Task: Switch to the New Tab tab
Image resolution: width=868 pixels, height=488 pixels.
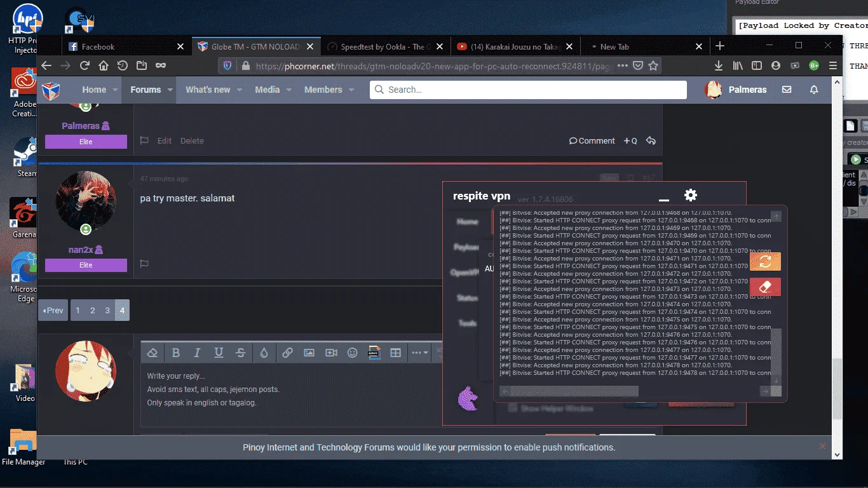Action: [x=644, y=46]
